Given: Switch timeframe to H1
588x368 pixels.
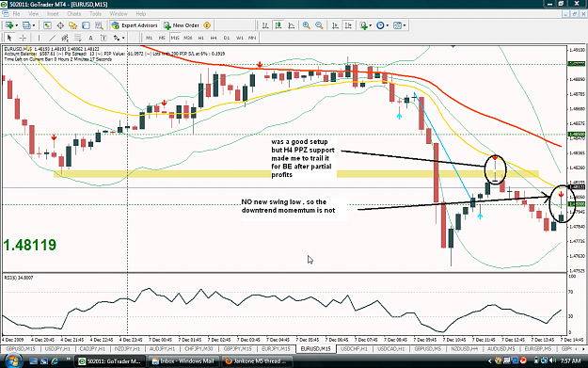Looking at the screenshot, I should (201, 38).
